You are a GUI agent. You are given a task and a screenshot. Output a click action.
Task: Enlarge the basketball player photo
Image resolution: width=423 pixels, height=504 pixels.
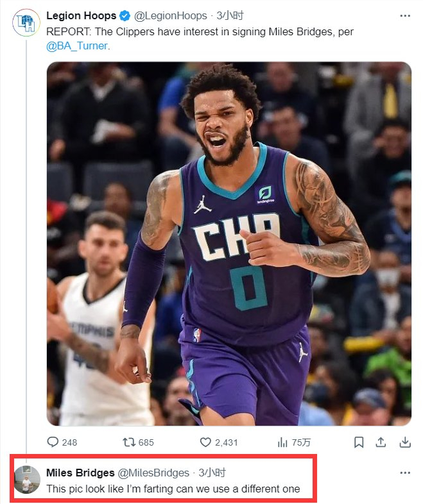pos(229,244)
